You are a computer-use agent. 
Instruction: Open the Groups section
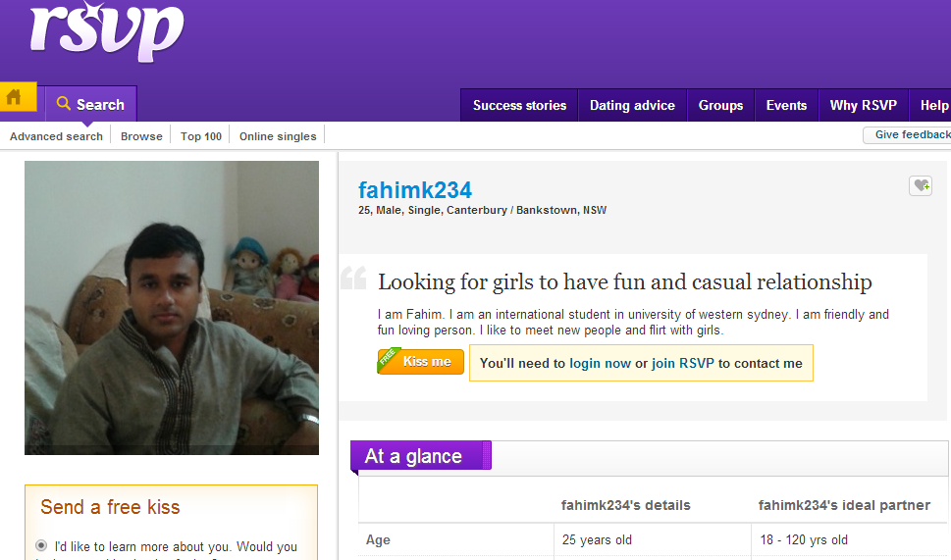[720, 106]
